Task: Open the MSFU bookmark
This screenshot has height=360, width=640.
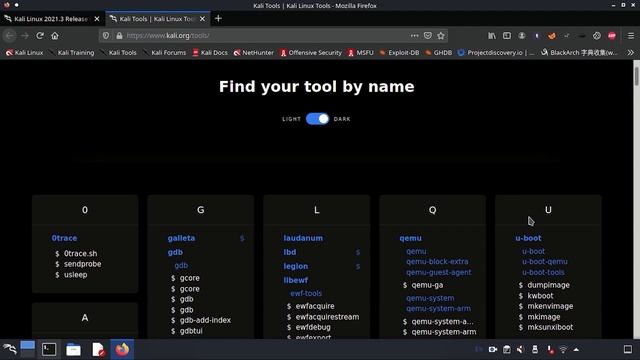Action: [361, 53]
